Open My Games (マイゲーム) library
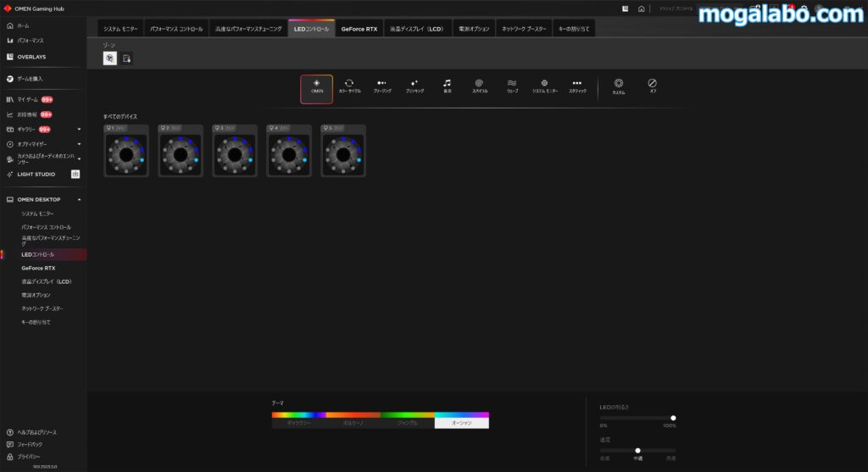Image resolution: width=868 pixels, height=472 pixels. (28, 100)
